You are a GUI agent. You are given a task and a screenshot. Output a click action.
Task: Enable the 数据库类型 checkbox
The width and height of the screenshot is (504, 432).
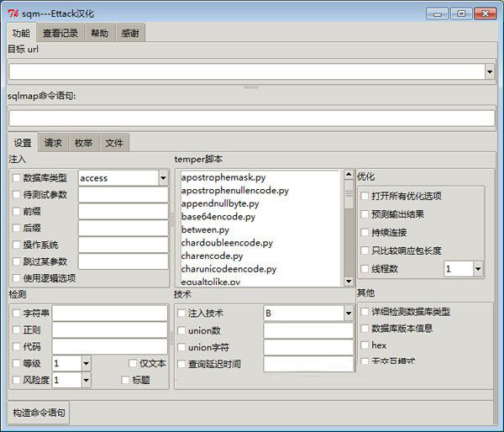coord(16,178)
